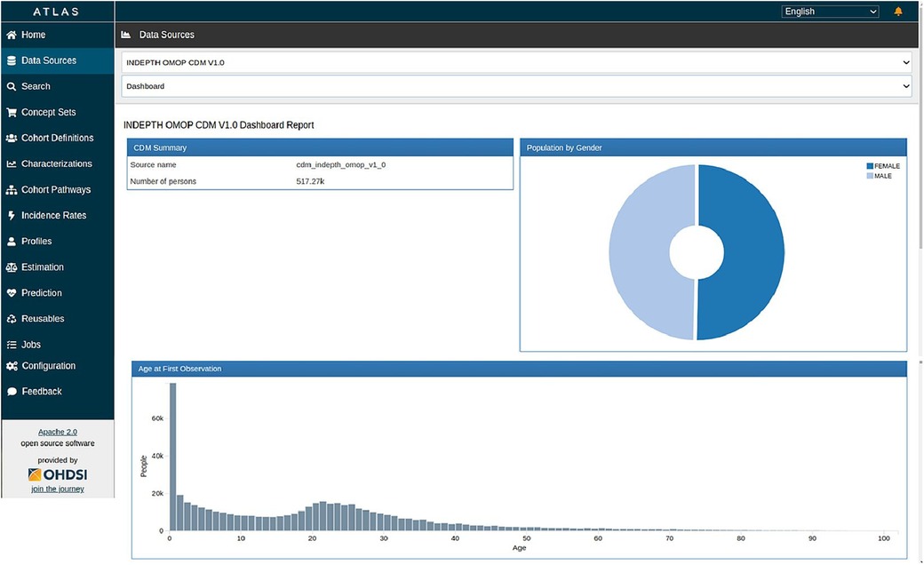Click the Estimation balance scale icon
Image resolution: width=924 pixels, height=565 pixels.
tap(12, 267)
